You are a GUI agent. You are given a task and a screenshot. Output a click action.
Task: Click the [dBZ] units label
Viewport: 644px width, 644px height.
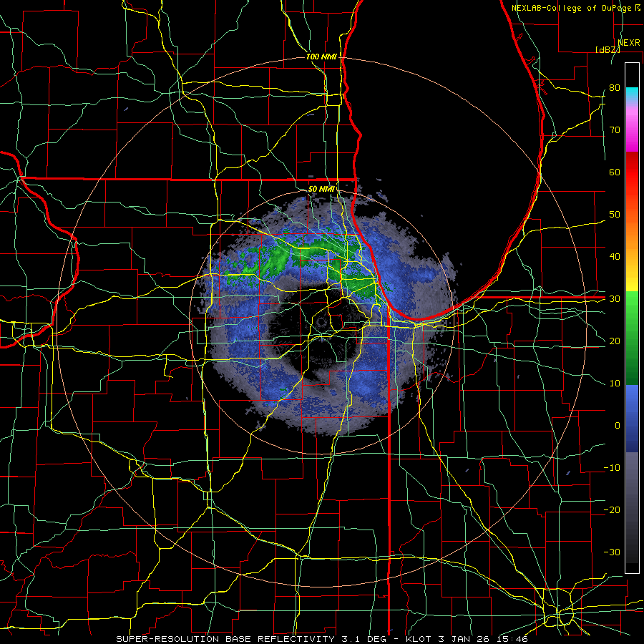[x=608, y=49]
